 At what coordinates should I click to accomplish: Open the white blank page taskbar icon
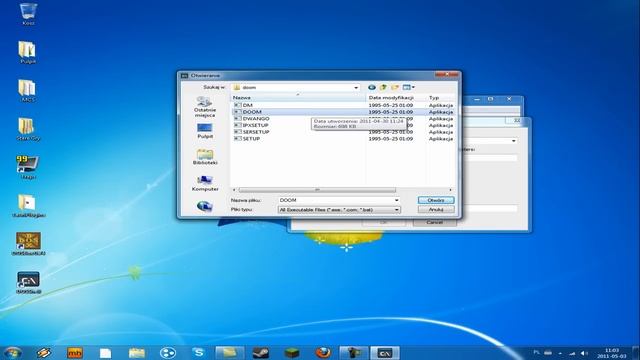coord(105,353)
